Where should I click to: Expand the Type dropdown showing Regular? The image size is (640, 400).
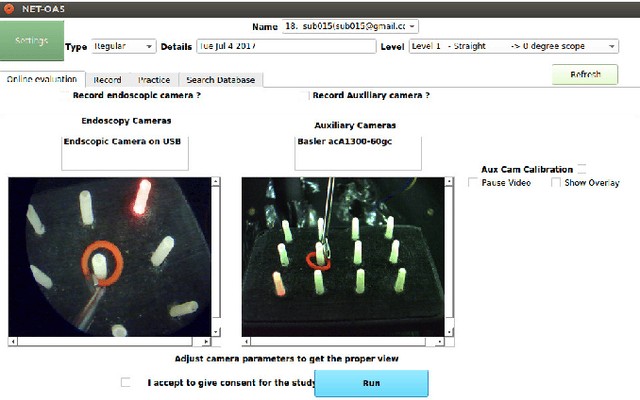pos(123,46)
